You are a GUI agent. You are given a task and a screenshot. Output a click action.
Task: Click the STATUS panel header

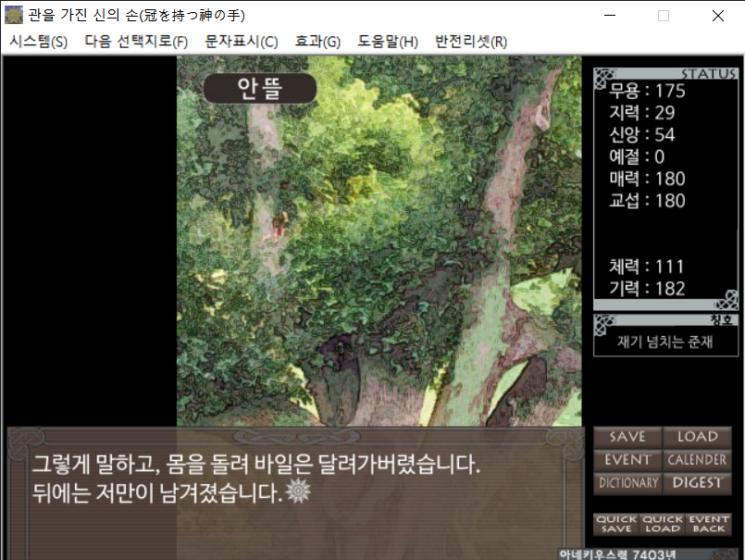665,74
